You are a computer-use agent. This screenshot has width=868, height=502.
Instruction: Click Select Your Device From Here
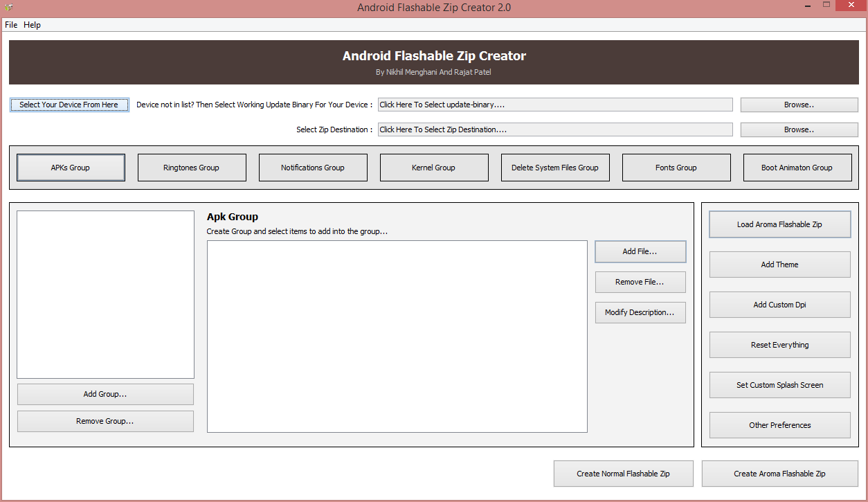[x=69, y=104]
